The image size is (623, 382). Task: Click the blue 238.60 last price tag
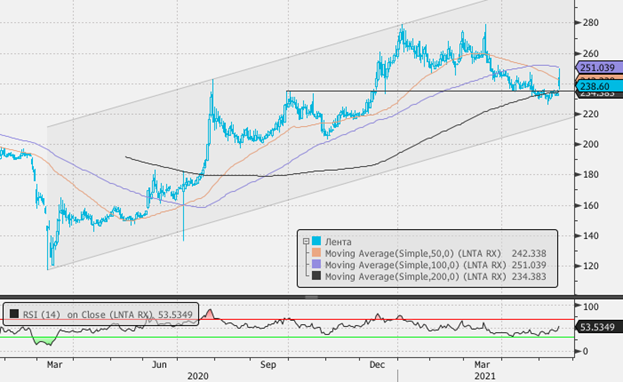point(599,86)
